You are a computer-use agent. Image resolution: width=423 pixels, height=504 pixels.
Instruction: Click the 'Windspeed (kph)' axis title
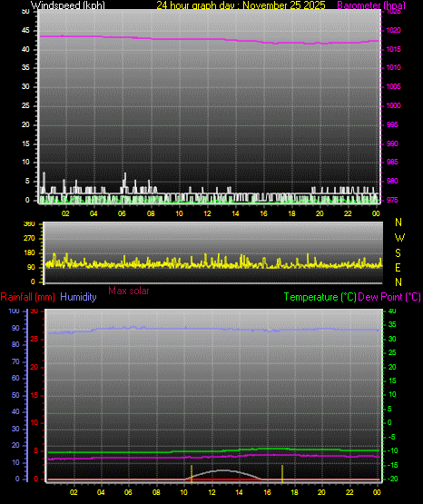coord(68,5)
